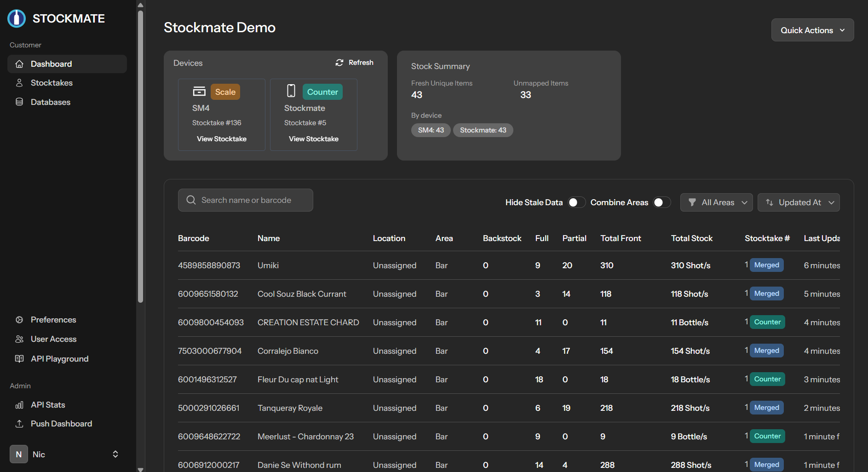Click the Stocktakes person icon
Image resolution: width=868 pixels, height=472 pixels.
coord(19,83)
